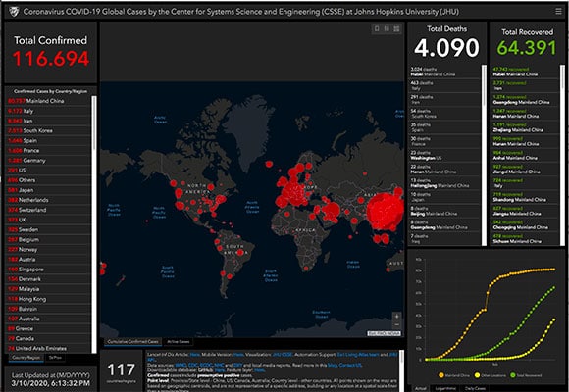The width and height of the screenshot is (569, 392).
Task: Select Beijing row in deaths list
Action: click(444, 211)
